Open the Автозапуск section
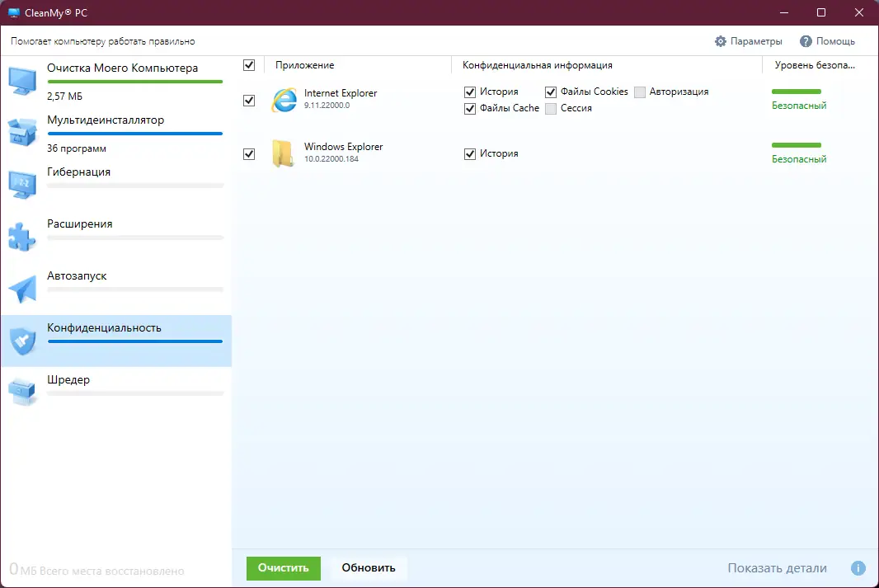The height and width of the screenshot is (588, 879). pos(116,289)
